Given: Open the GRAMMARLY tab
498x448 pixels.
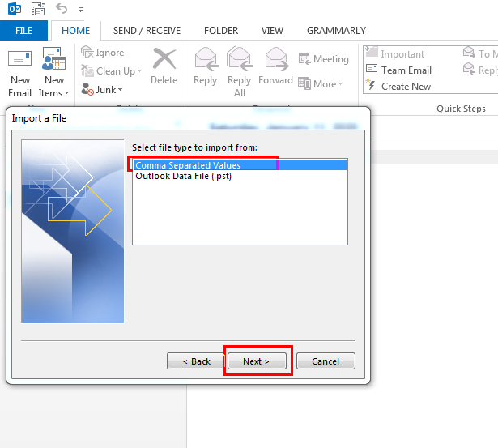Looking at the screenshot, I should pos(336,31).
